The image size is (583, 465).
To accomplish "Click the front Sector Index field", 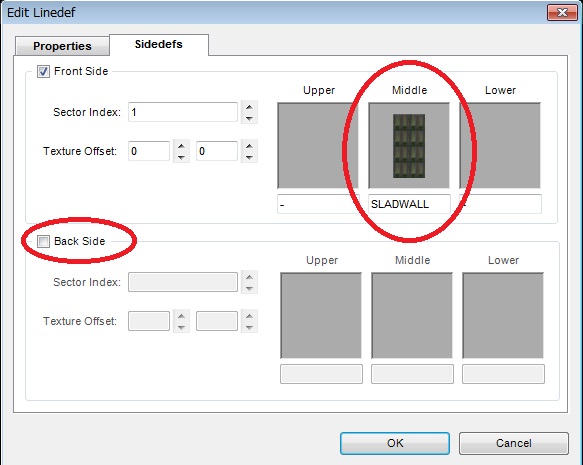I will (183, 112).
